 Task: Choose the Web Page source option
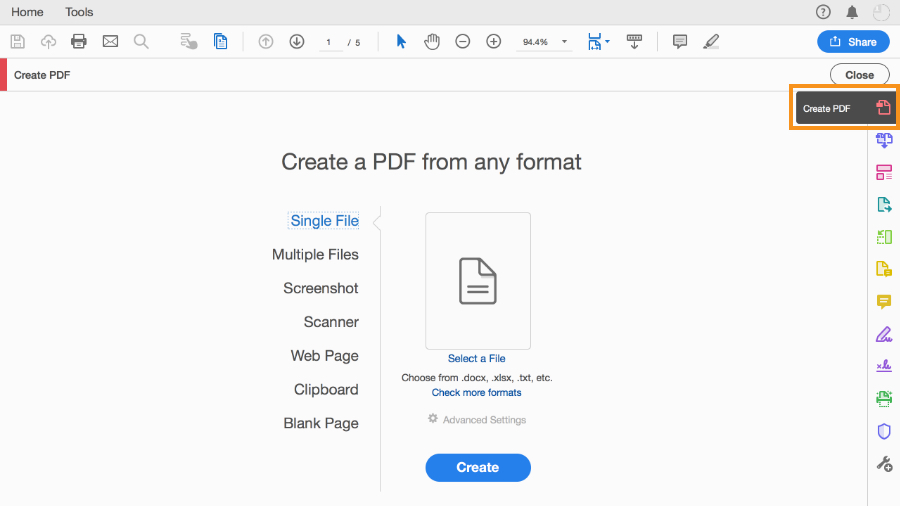click(x=324, y=356)
